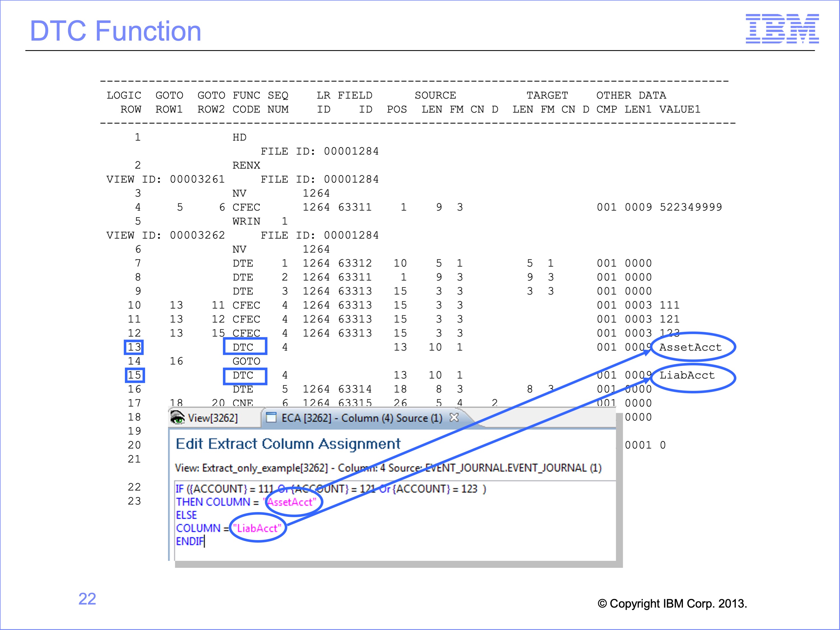
Task: Select the ECA [3262] - Column (4) Source (1) tab
Action: (x=361, y=418)
